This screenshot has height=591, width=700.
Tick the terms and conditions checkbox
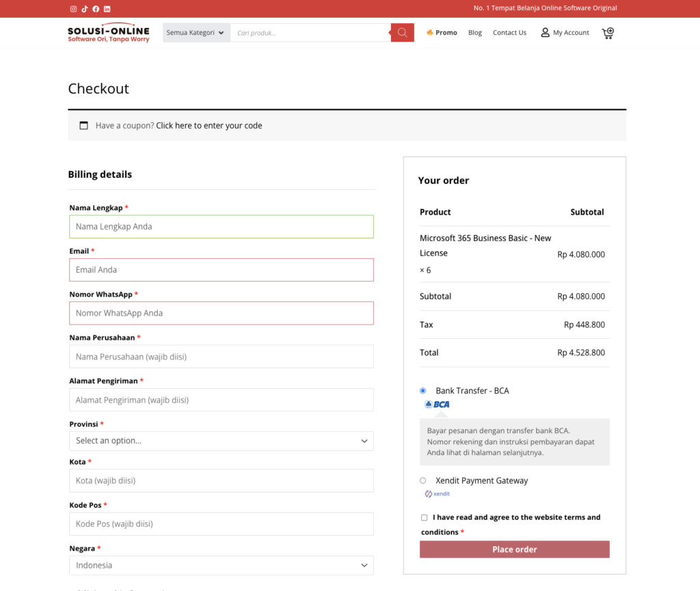tap(424, 518)
